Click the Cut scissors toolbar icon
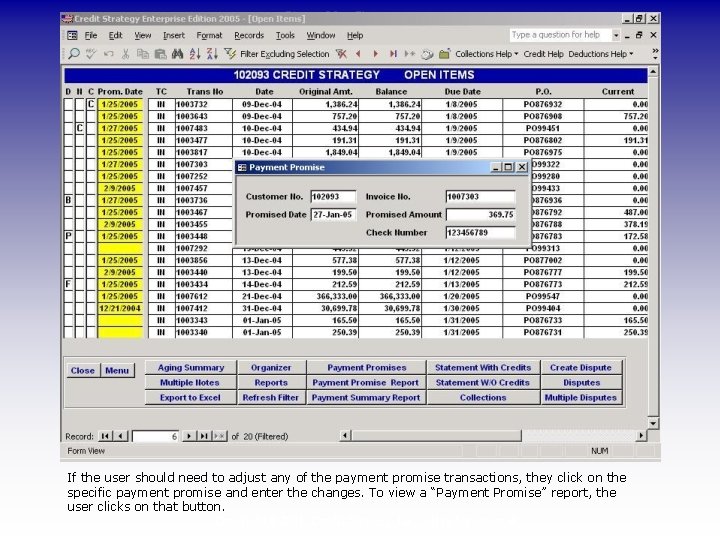This screenshot has height=540, width=720. [x=125, y=54]
